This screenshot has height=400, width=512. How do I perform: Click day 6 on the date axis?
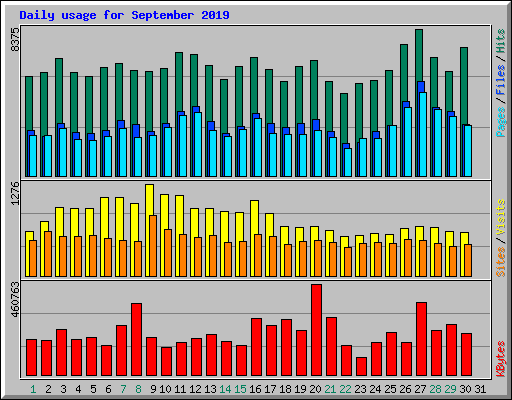(x=108, y=389)
